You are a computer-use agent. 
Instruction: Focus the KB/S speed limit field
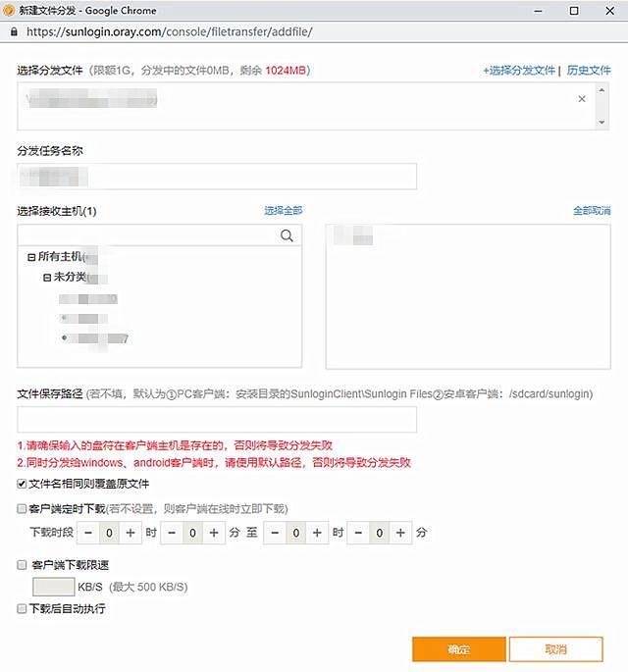click(x=54, y=587)
